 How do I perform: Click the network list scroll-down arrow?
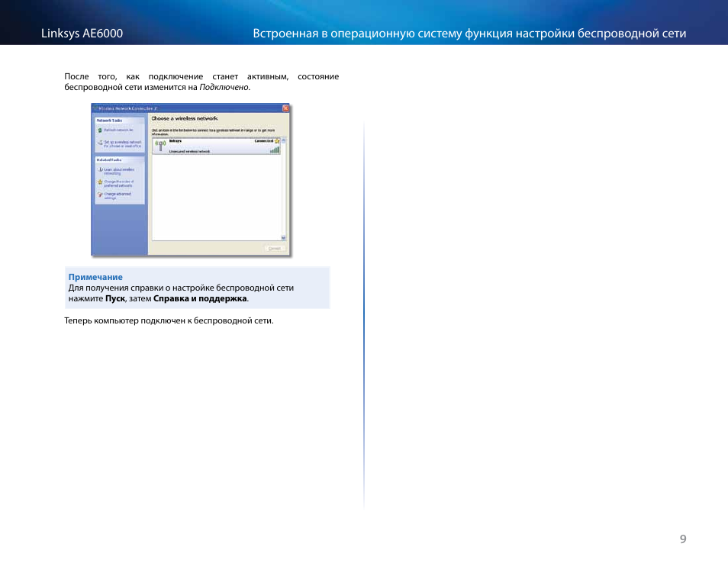coord(284,238)
